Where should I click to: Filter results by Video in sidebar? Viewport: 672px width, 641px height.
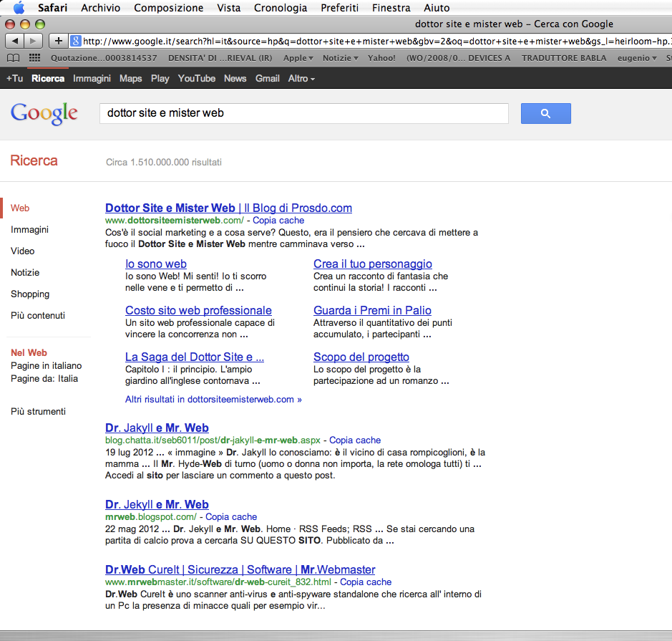point(23,251)
